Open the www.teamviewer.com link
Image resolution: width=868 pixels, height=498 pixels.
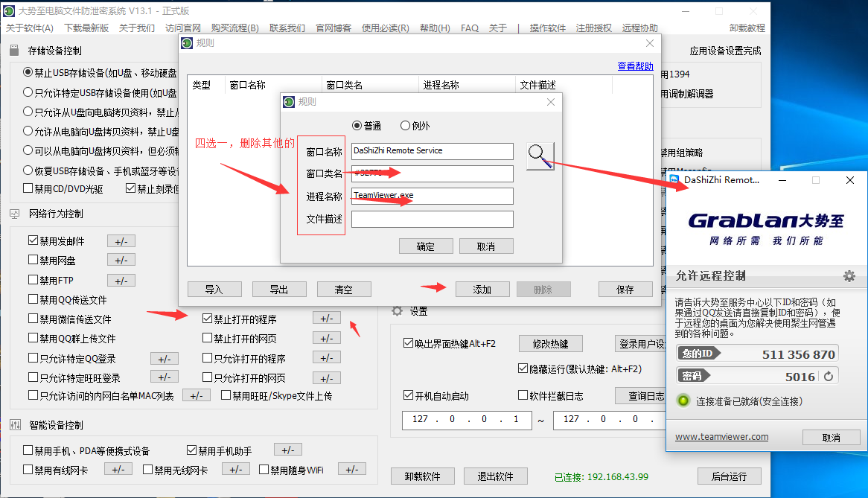pos(722,436)
